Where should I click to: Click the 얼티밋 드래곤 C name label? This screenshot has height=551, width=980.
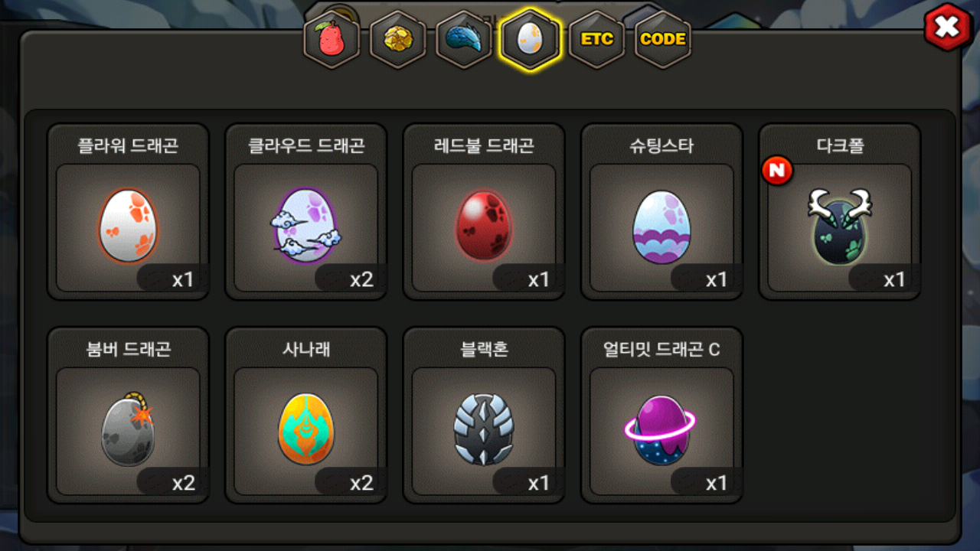click(x=661, y=350)
